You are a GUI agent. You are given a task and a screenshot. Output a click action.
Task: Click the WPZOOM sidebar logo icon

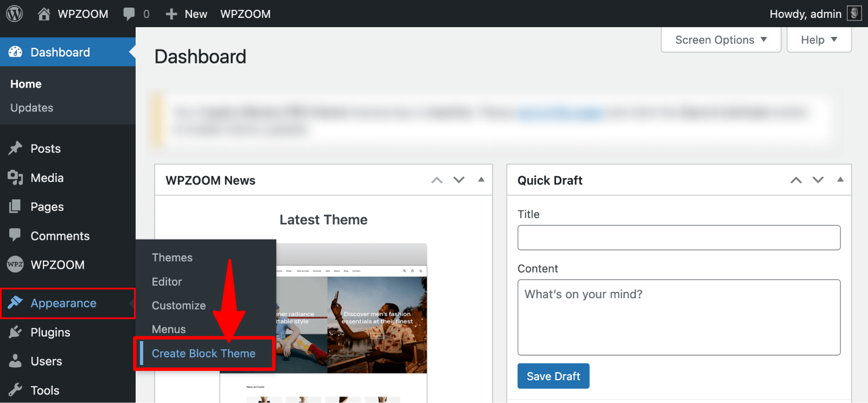(x=15, y=265)
